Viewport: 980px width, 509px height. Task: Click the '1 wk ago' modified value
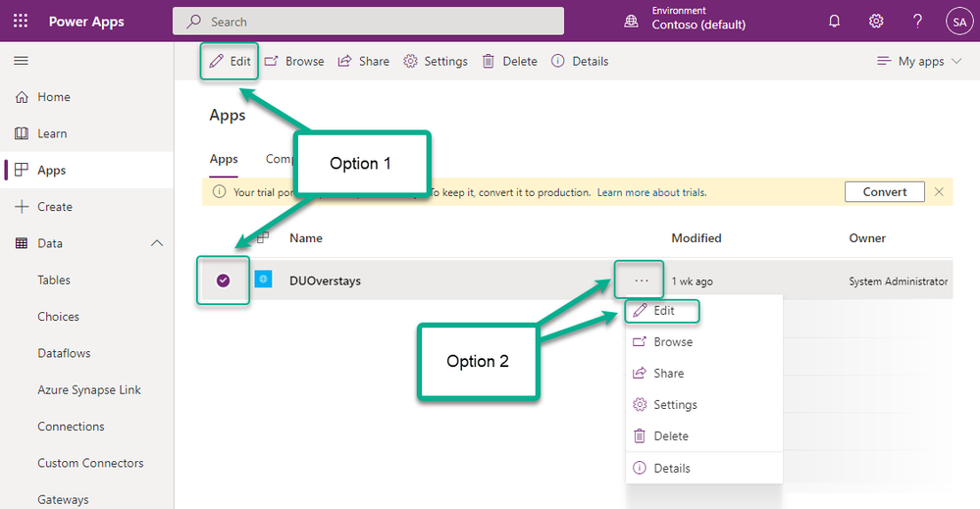click(692, 281)
